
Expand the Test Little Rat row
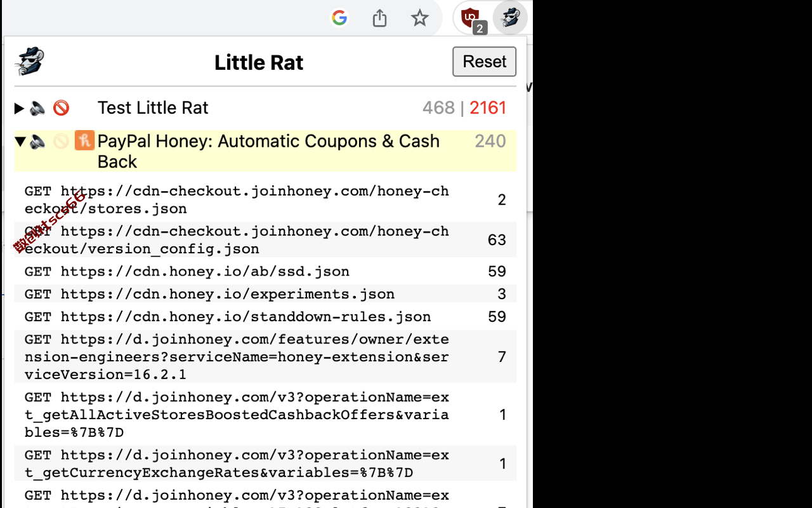click(20, 108)
